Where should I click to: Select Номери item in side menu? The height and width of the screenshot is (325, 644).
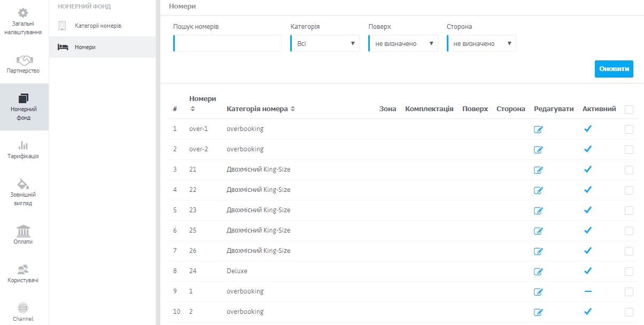pyautogui.click(x=85, y=47)
